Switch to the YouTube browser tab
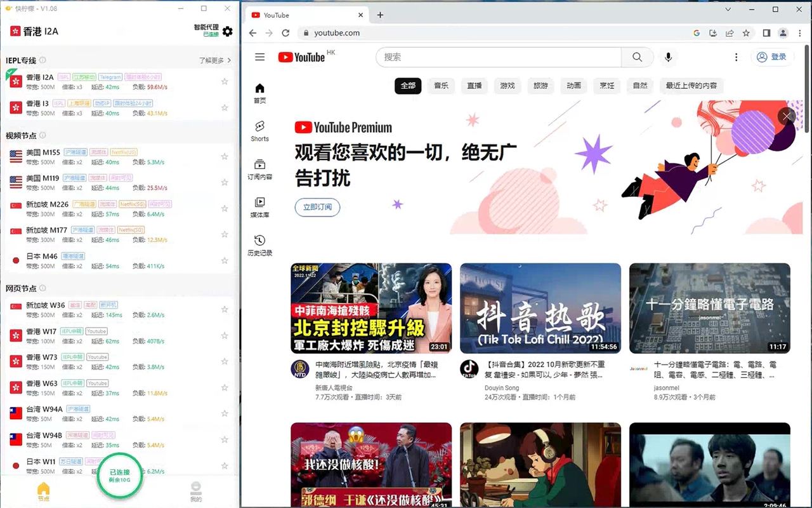Viewport: 812px width, 508px height. (298, 14)
